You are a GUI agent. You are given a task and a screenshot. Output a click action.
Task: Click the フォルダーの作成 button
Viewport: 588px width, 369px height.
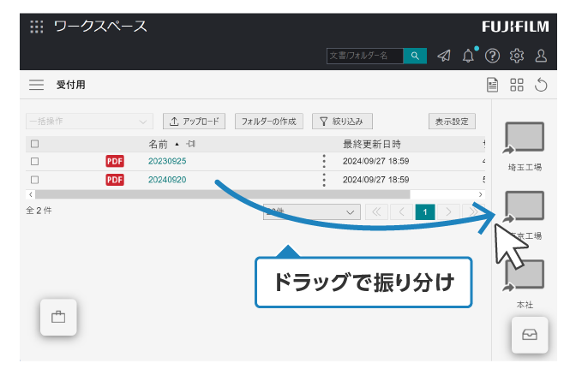pyautogui.click(x=269, y=122)
